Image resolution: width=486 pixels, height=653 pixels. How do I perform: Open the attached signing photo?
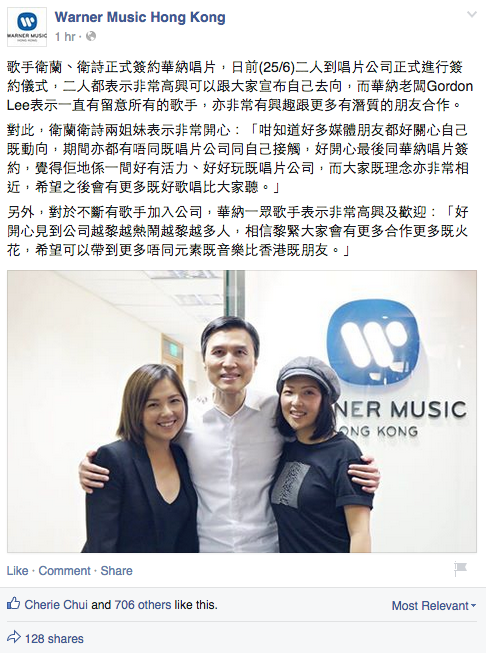click(242, 411)
